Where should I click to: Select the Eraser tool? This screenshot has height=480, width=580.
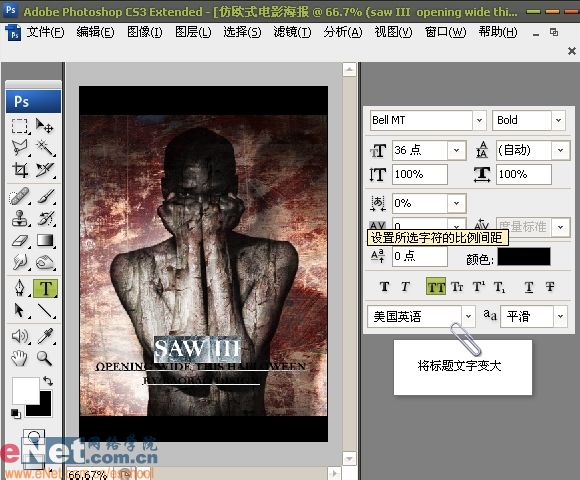[20, 241]
